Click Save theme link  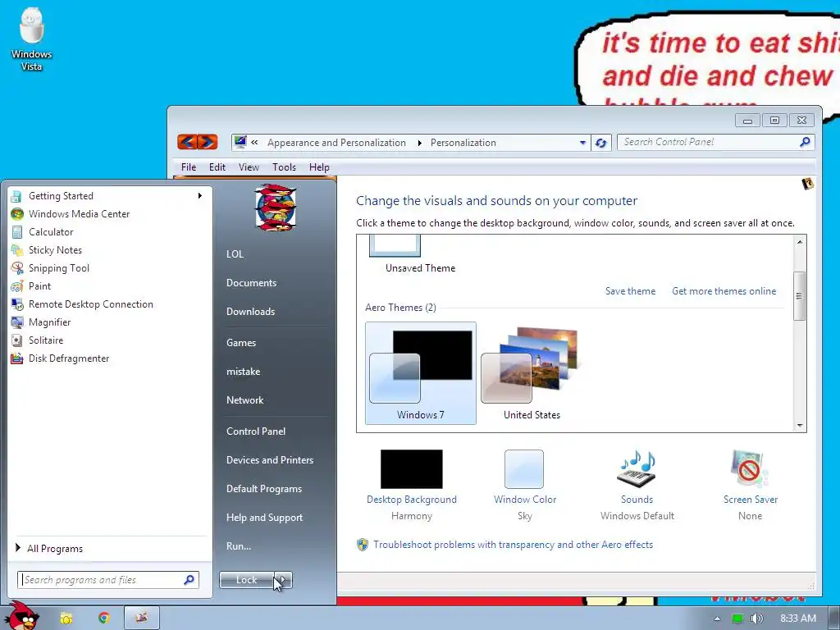(631, 291)
